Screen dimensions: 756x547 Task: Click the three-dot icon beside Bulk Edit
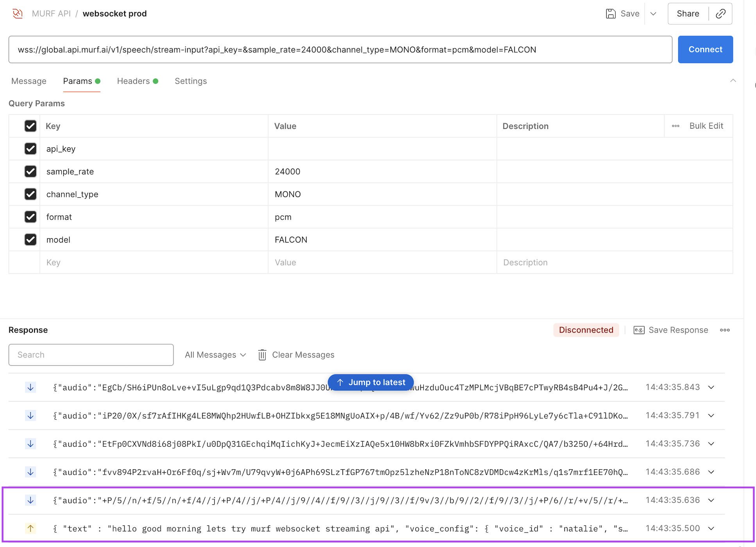point(676,126)
